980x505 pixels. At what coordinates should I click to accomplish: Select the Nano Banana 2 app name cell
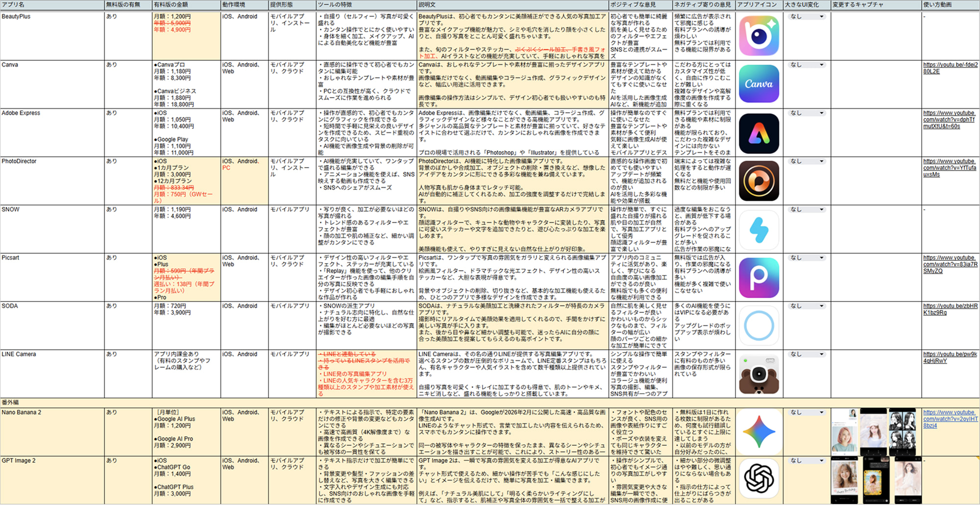click(x=52, y=431)
